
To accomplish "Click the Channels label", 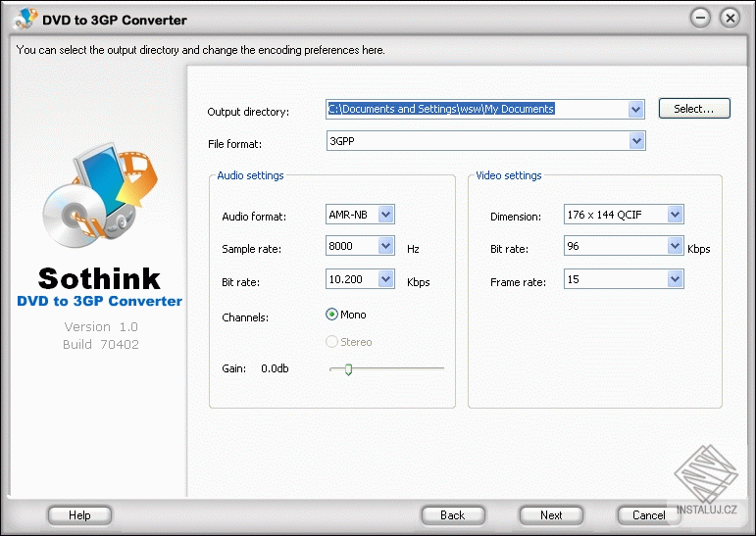I will 245,317.
